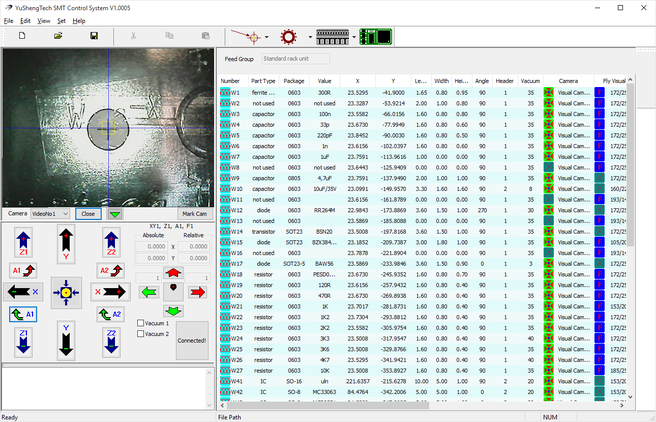Click the Save floppy disk toolbar icon

[94, 36]
